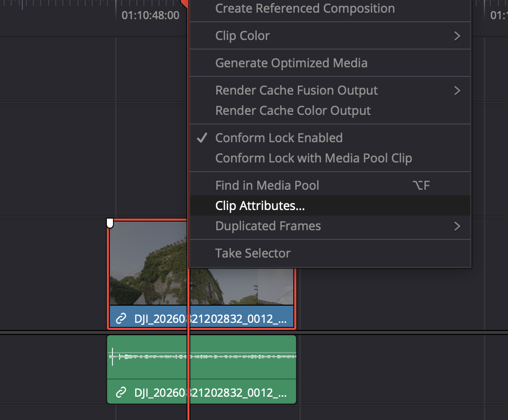Choose Generate Optimized Media

click(x=330, y=63)
